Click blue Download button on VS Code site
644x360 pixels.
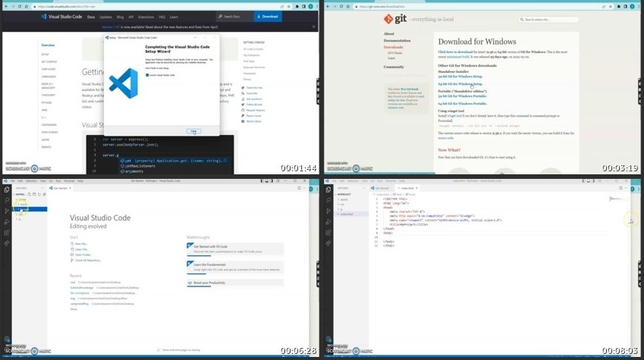tap(268, 17)
